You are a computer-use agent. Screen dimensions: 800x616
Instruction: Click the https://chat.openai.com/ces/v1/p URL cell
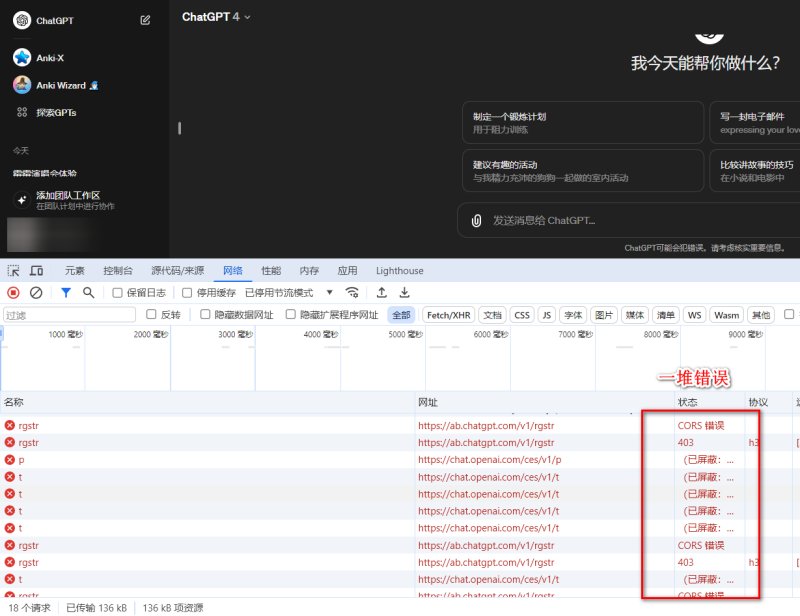coord(489,460)
